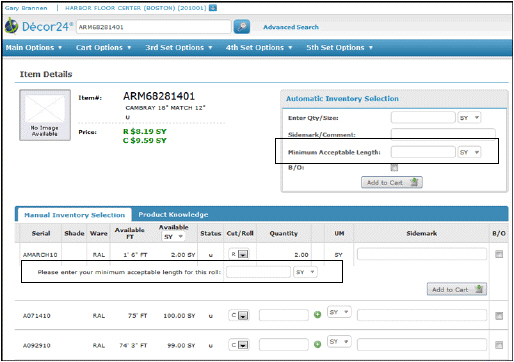Click the Quantity field for A071410
This screenshot has width=514, height=362.
[284, 315]
